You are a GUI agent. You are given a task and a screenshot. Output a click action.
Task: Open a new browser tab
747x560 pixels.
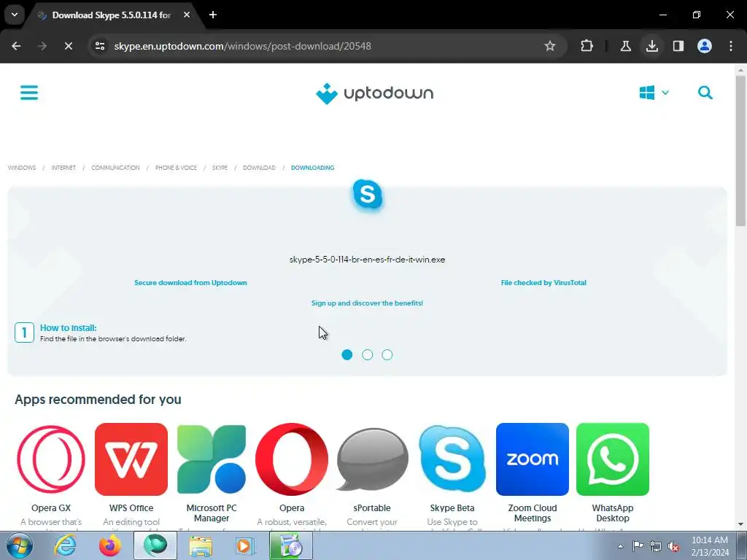(x=213, y=15)
